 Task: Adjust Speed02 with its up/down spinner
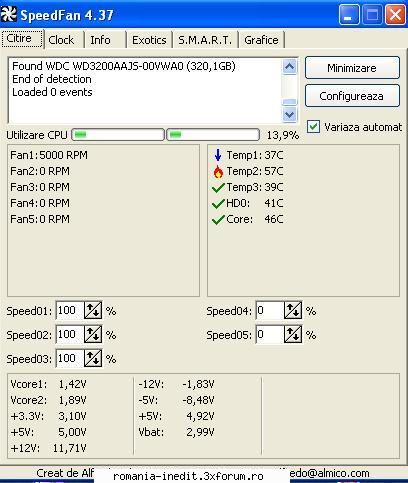coord(93,334)
